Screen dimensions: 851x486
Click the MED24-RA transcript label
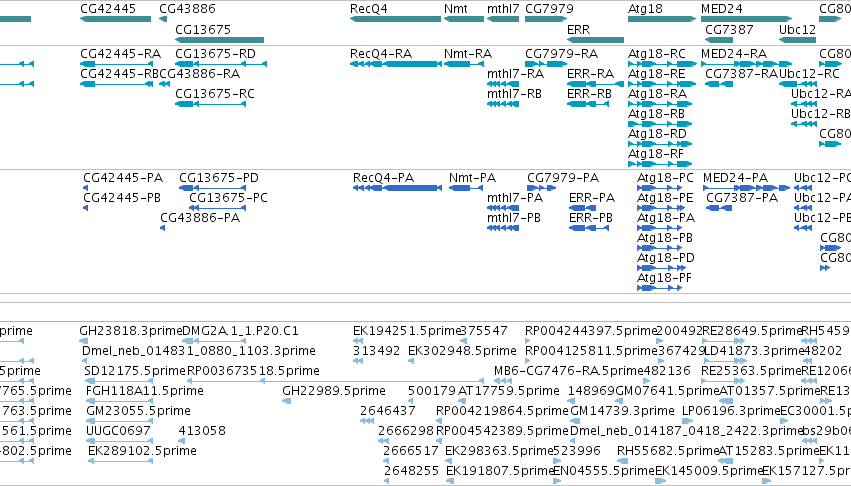(x=734, y=54)
